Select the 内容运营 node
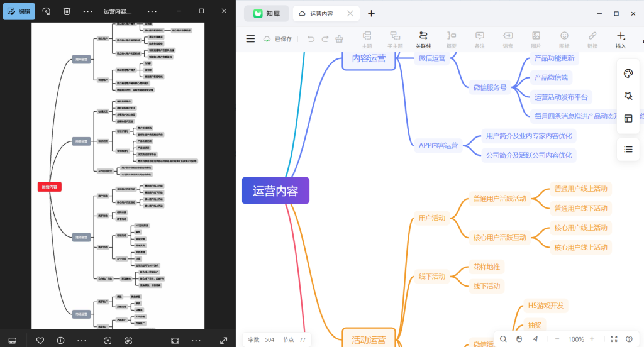The height and width of the screenshot is (347, 644). click(369, 60)
